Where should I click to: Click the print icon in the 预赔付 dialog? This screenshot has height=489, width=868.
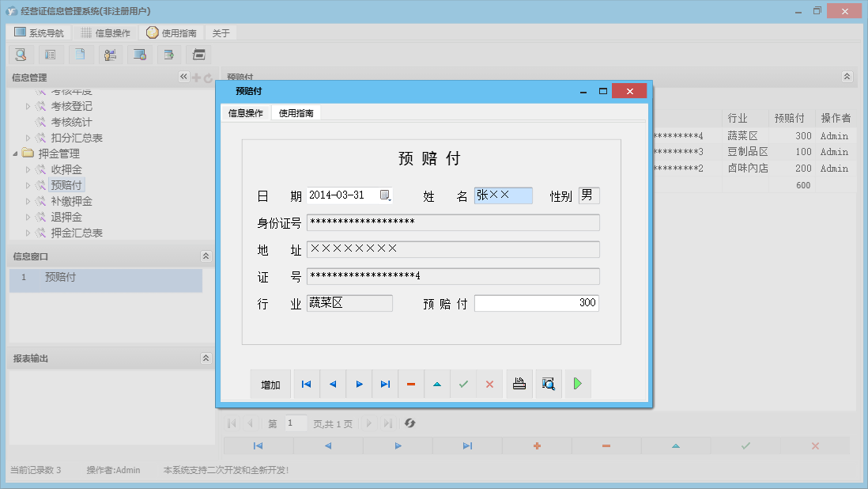click(x=519, y=384)
